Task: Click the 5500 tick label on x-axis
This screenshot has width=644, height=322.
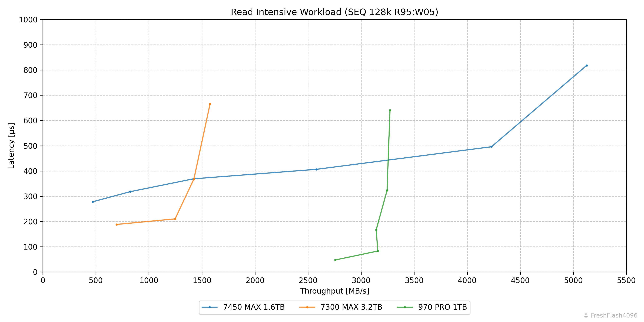Action: [x=626, y=280]
